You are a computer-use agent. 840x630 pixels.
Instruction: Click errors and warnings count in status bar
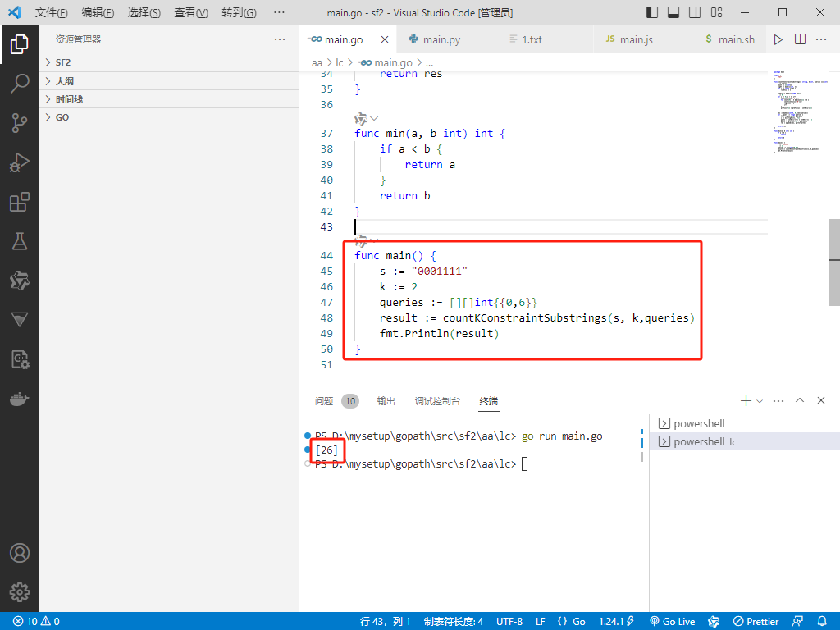pyautogui.click(x=36, y=621)
